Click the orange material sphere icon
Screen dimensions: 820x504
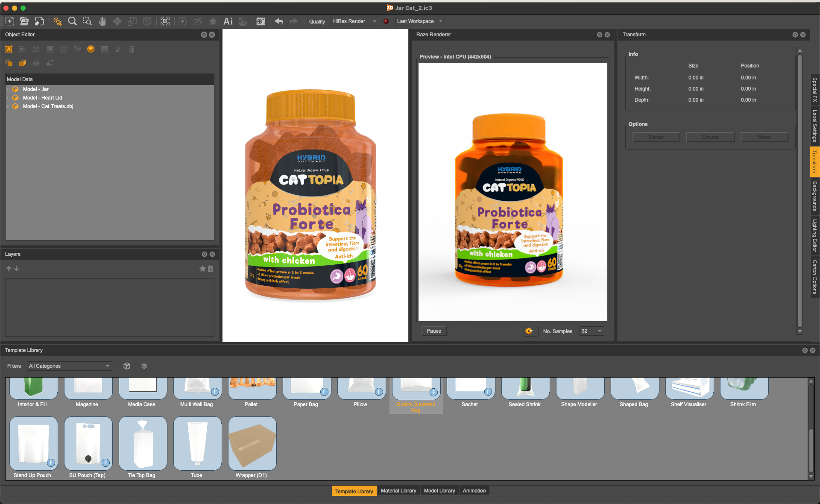[91, 49]
